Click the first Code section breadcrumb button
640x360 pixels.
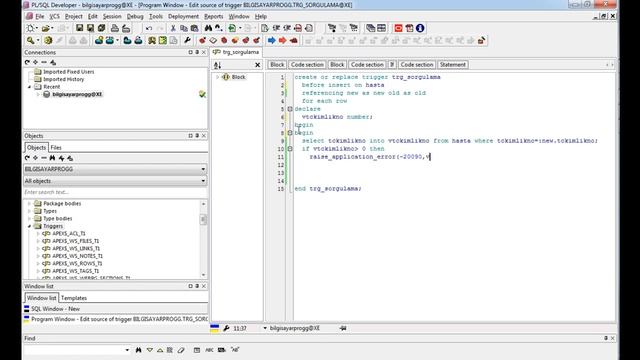click(307, 64)
